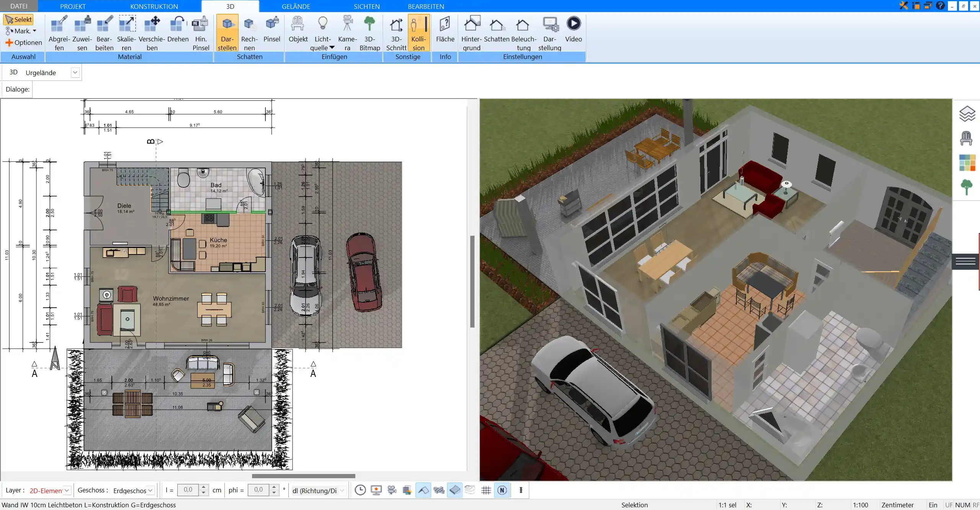Click the camera figure icon in bottom toolbar
Screen dimensions: 980x510
point(391,490)
